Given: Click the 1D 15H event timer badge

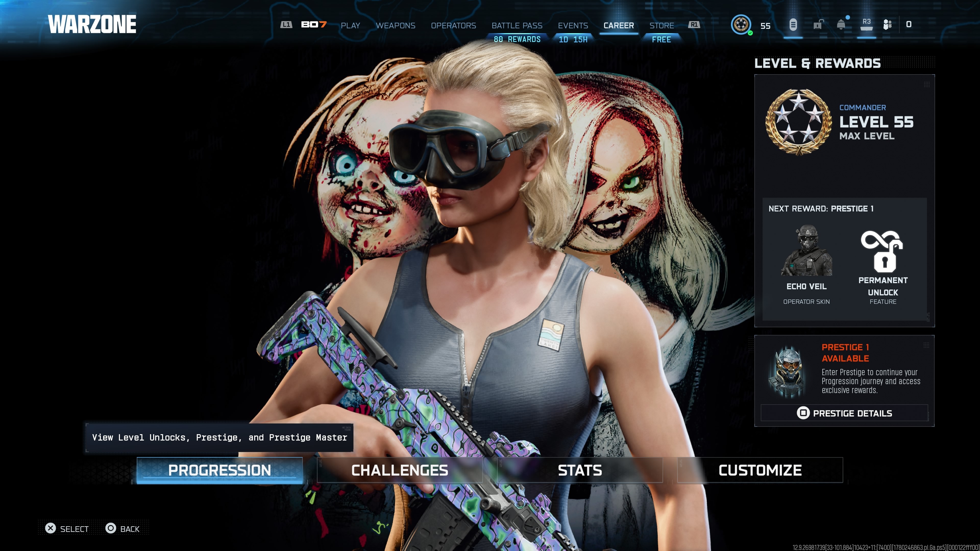Looking at the screenshot, I should coord(573,40).
